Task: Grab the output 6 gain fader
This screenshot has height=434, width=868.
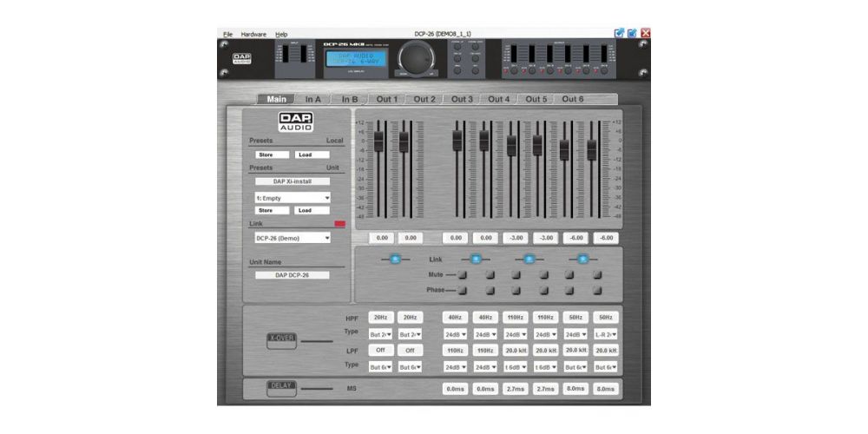Action: (x=592, y=150)
